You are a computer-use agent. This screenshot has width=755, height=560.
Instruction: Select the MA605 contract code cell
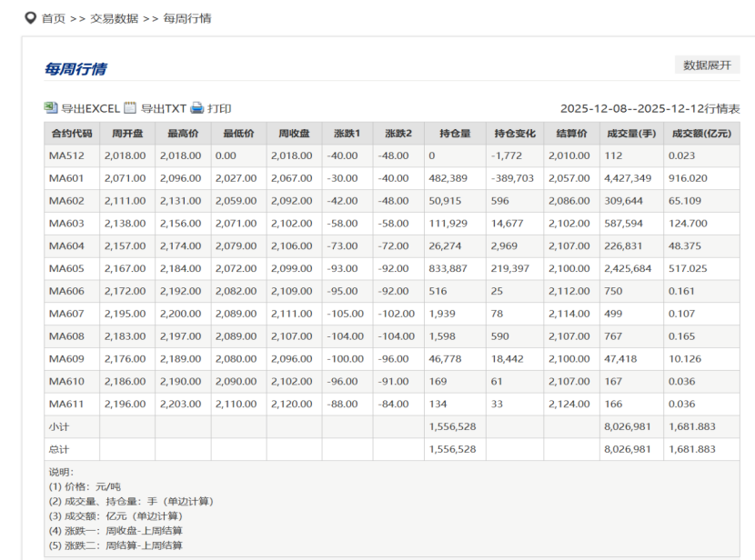pos(66,268)
